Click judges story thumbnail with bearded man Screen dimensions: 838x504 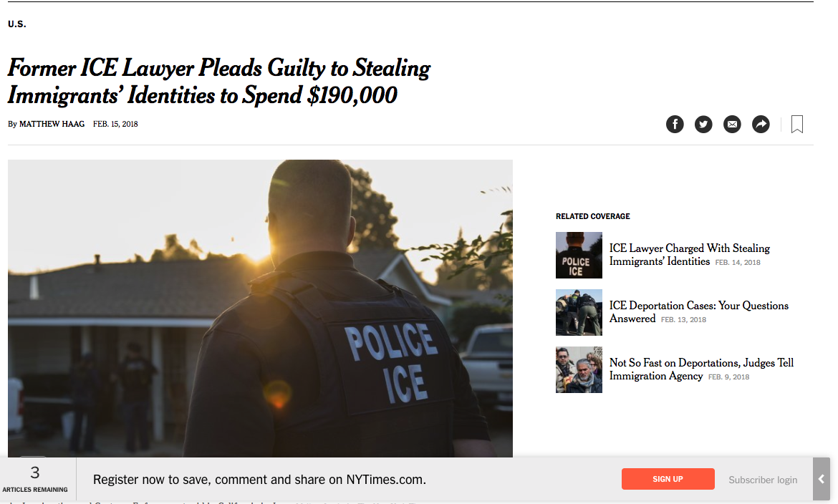click(579, 369)
